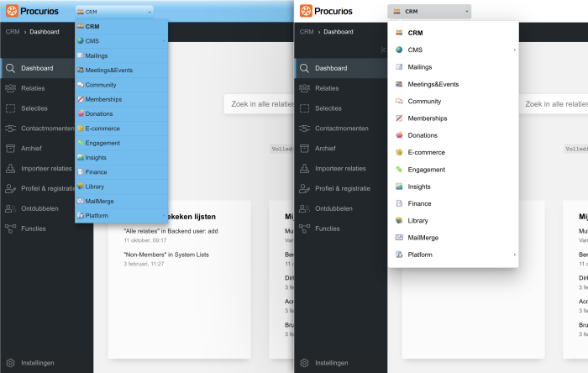Choose Mailings in the blue dropdown menu
The image size is (588, 373).
coord(121,55)
